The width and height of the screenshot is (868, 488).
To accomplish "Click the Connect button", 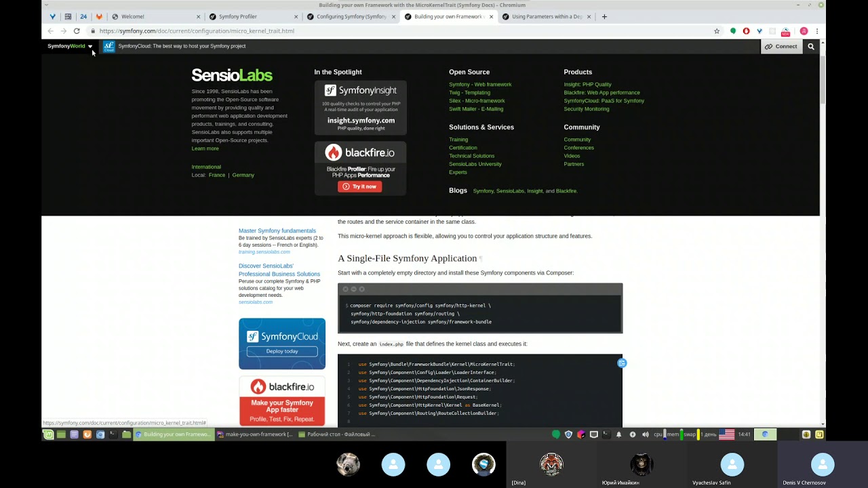I will (x=781, y=46).
